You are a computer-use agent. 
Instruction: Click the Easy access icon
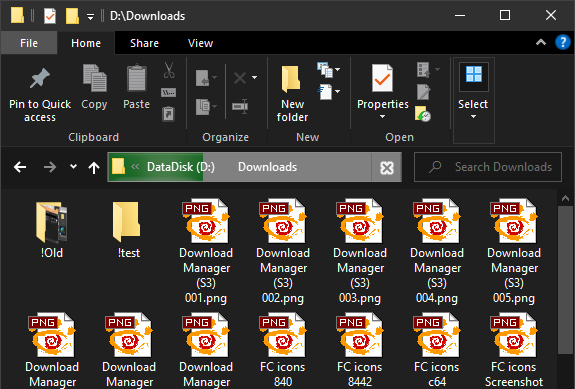pos(325,92)
